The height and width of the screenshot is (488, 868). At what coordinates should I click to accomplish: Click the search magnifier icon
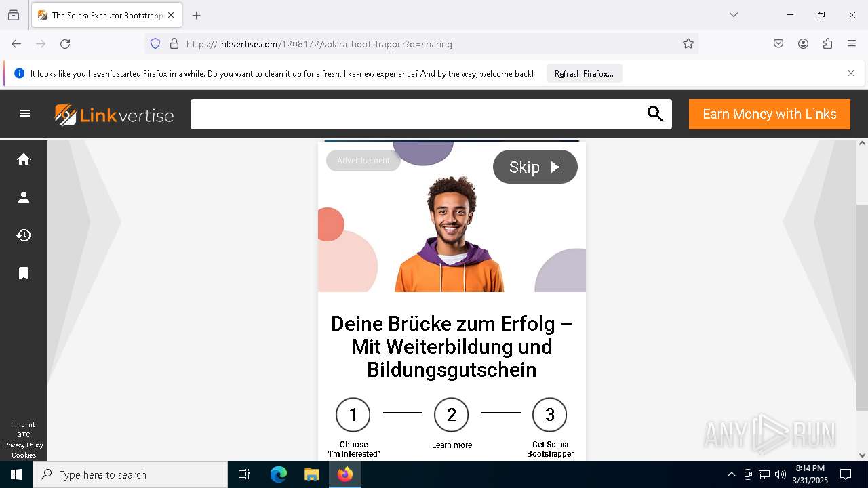(654, 114)
